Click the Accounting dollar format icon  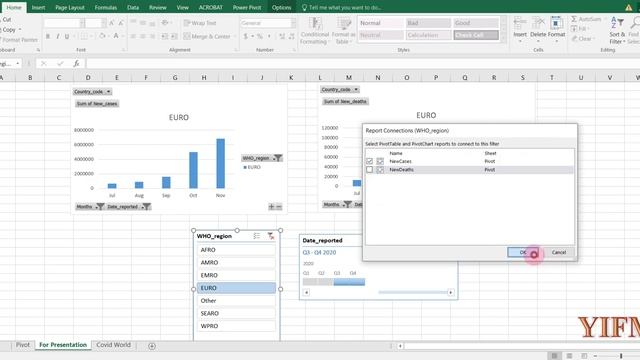(246, 36)
